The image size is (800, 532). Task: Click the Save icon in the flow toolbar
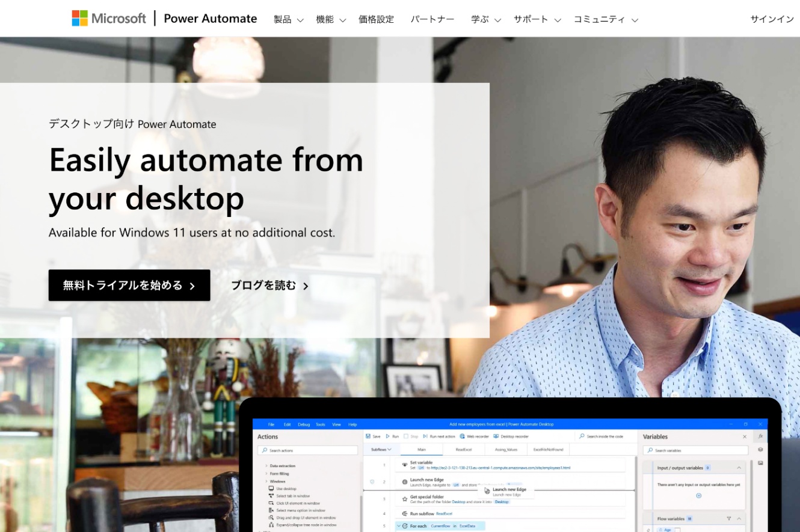(368, 436)
